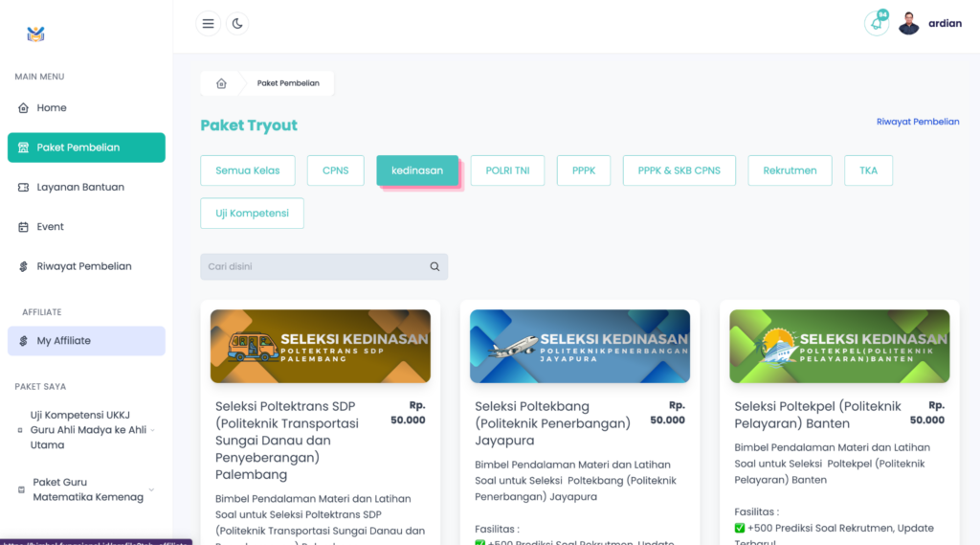This screenshot has height=545, width=980.
Task: Open Event menu item
Action: click(x=86, y=226)
